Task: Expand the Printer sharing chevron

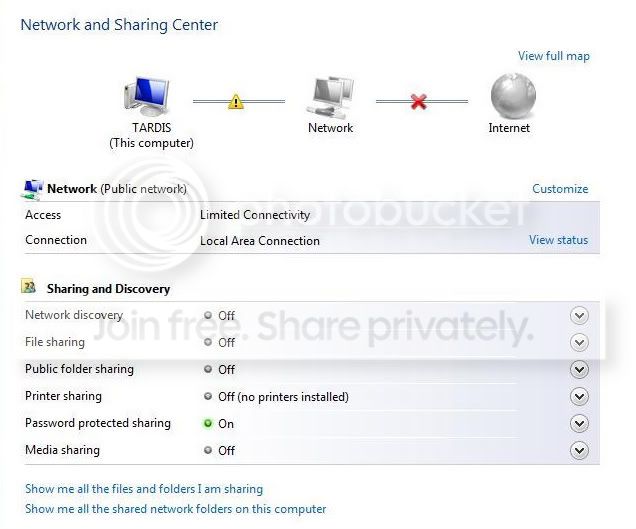Action: (579, 397)
